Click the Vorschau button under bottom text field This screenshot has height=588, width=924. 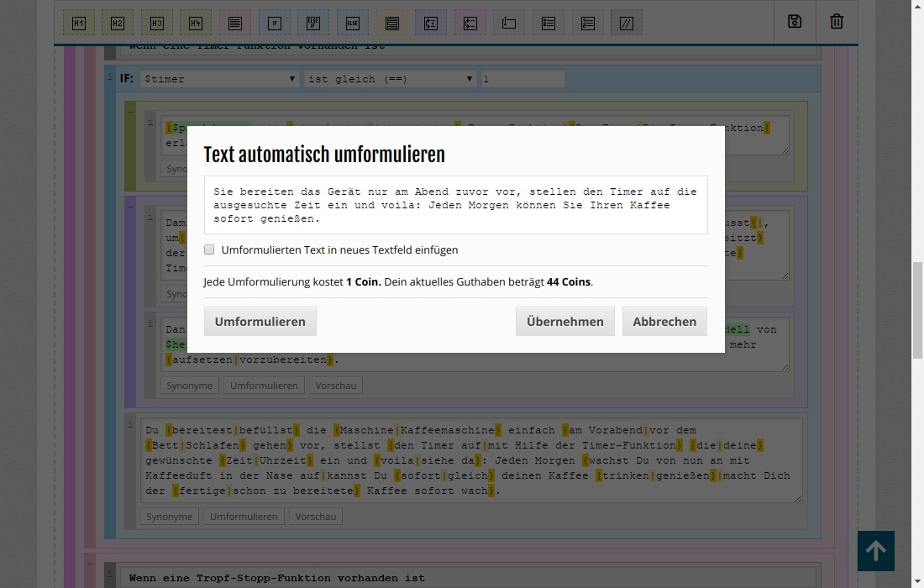click(316, 517)
